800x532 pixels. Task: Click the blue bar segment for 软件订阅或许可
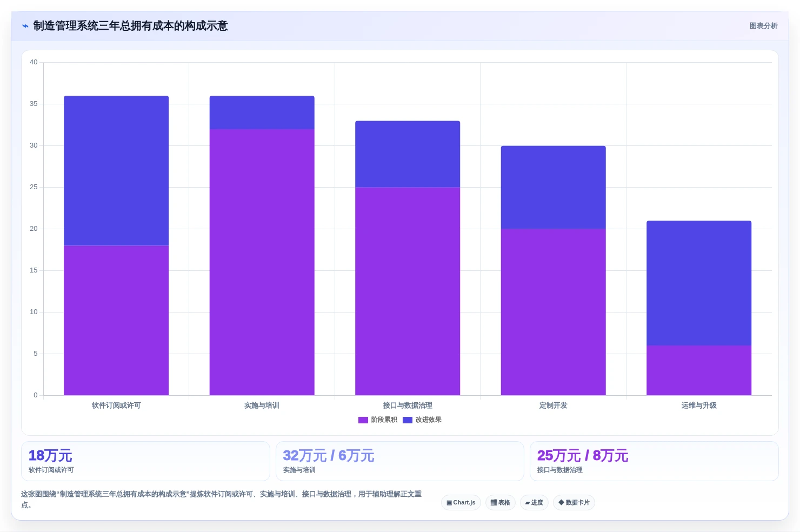click(x=116, y=171)
